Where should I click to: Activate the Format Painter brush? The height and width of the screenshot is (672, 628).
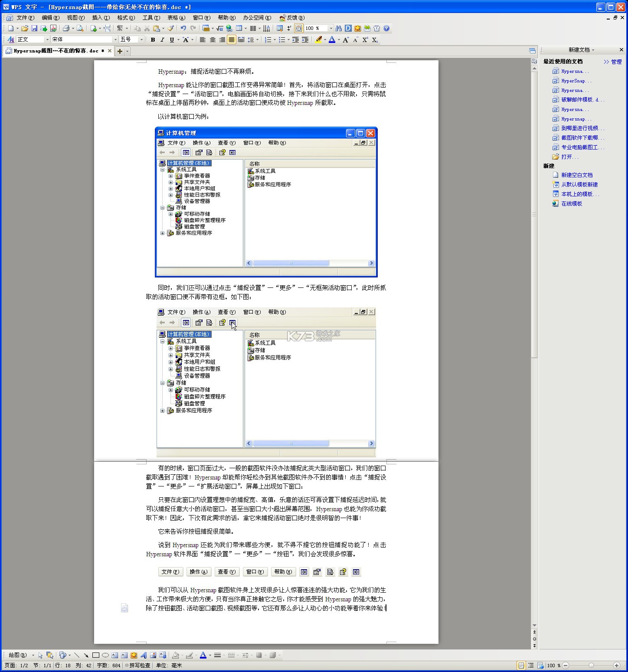click(171, 29)
